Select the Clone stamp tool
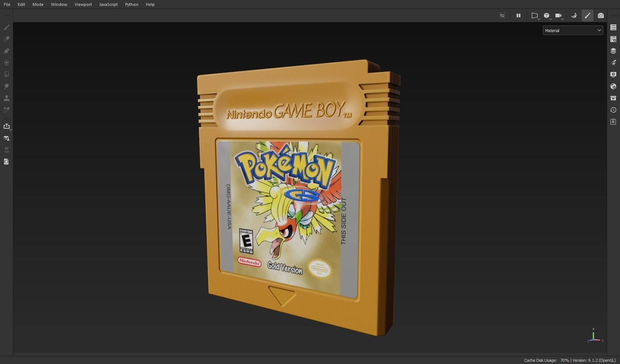 tap(7, 98)
